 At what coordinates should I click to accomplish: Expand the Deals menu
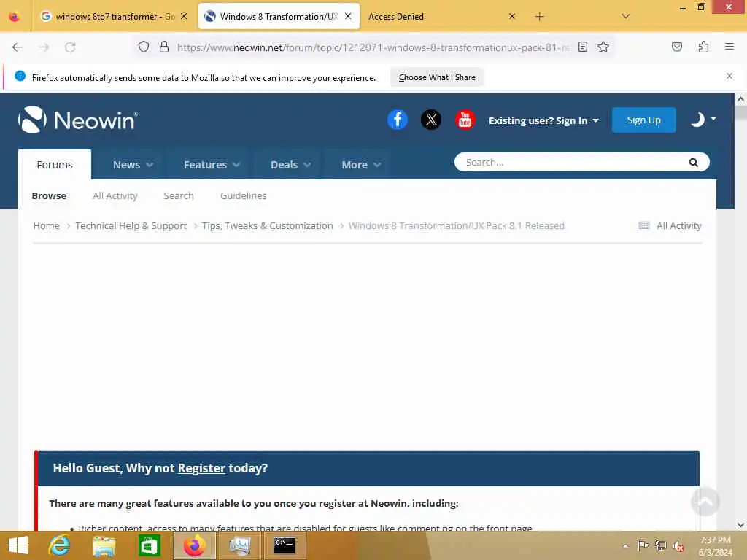point(290,165)
